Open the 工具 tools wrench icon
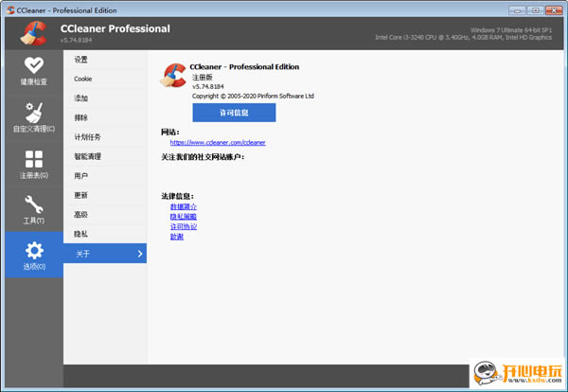Screen dimensions: 568x392 34,205
